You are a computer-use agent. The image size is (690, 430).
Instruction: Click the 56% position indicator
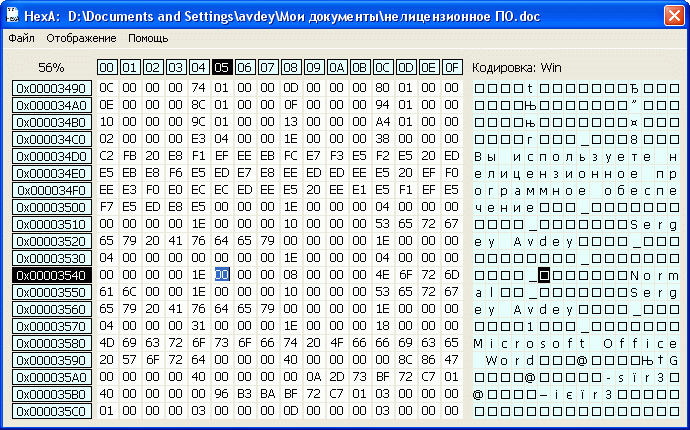(51, 67)
